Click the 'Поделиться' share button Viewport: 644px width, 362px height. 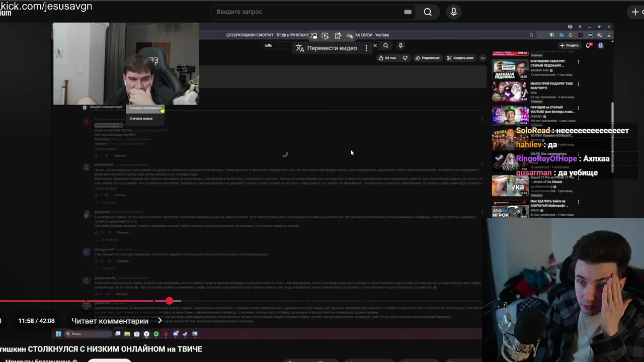(428, 58)
